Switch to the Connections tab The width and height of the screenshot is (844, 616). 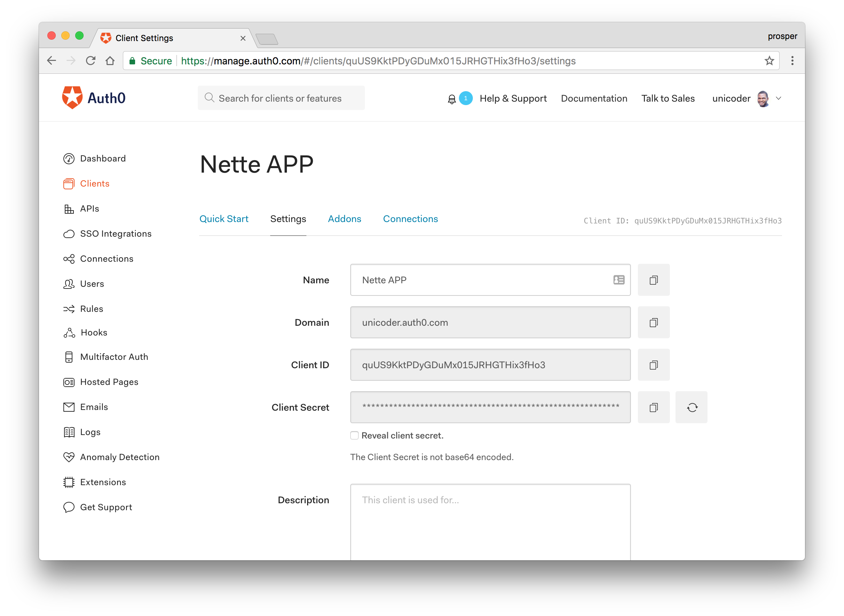[411, 218]
